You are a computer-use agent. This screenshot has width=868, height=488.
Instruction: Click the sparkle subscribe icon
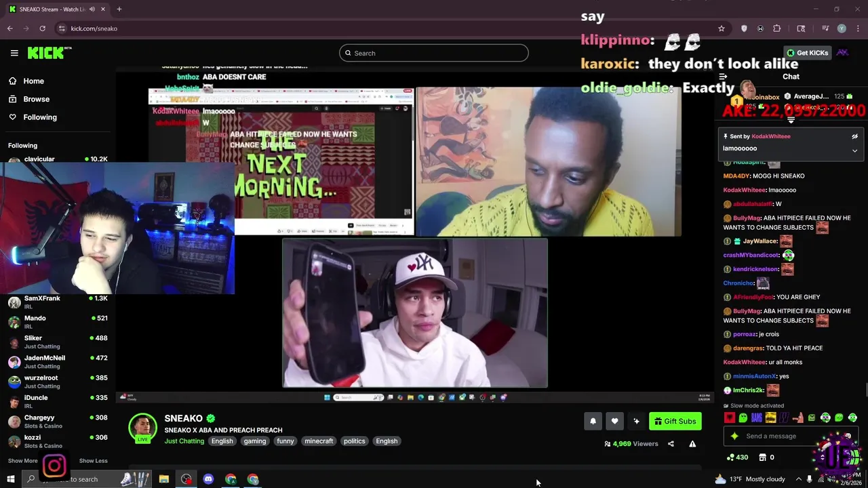click(636, 422)
